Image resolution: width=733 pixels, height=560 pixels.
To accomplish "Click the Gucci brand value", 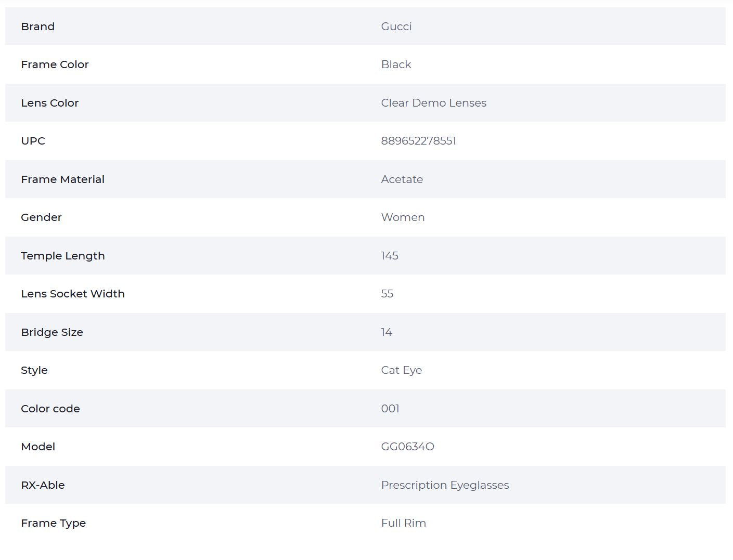I will pyautogui.click(x=396, y=27).
